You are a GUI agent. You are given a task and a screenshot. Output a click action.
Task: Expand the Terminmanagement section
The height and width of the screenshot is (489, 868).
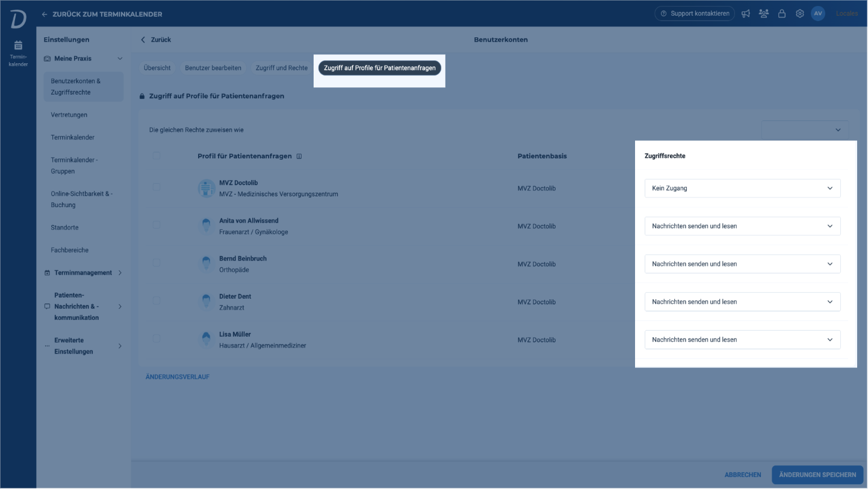120,273
